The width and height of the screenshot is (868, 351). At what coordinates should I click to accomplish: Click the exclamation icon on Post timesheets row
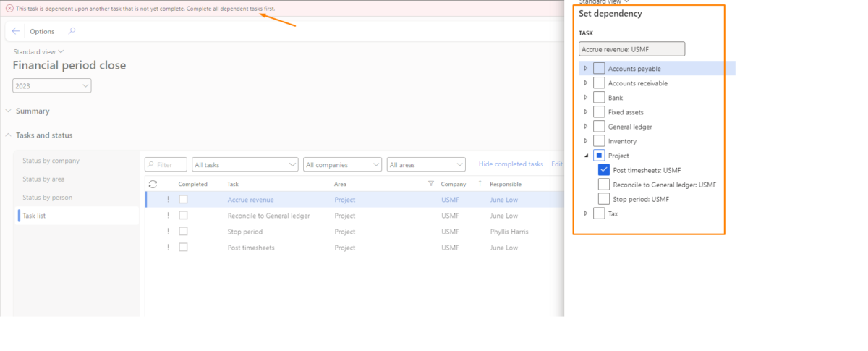tap(168, 248)
